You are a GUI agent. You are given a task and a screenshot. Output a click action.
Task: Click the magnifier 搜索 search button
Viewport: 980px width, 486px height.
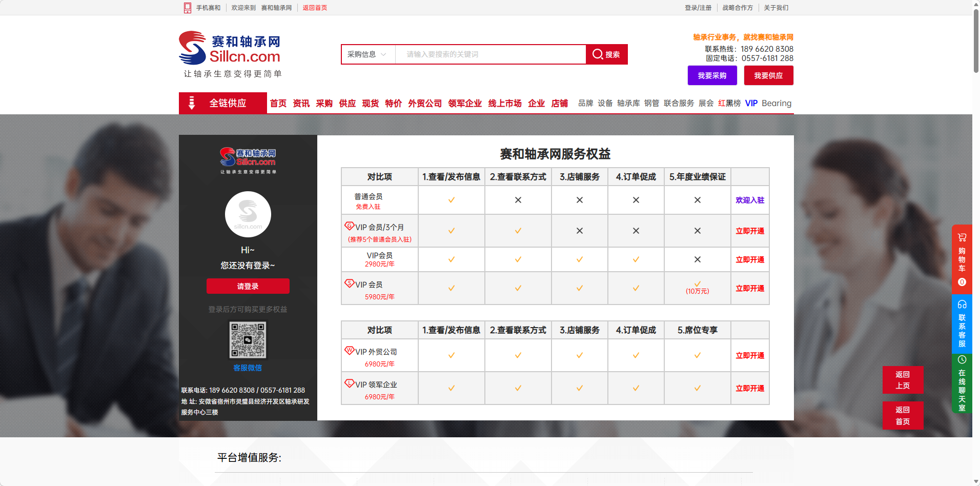pyautogui.click(x=606, y=54)
